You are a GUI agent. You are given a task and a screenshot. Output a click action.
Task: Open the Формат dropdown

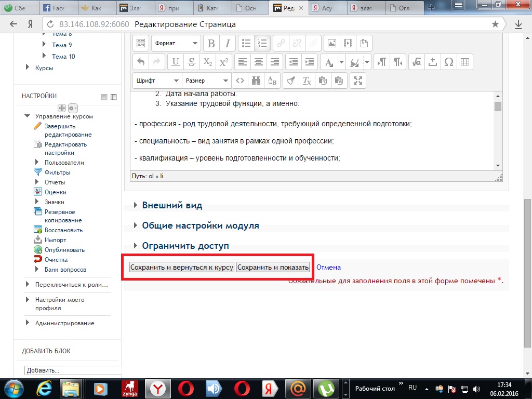click(176, 43)
